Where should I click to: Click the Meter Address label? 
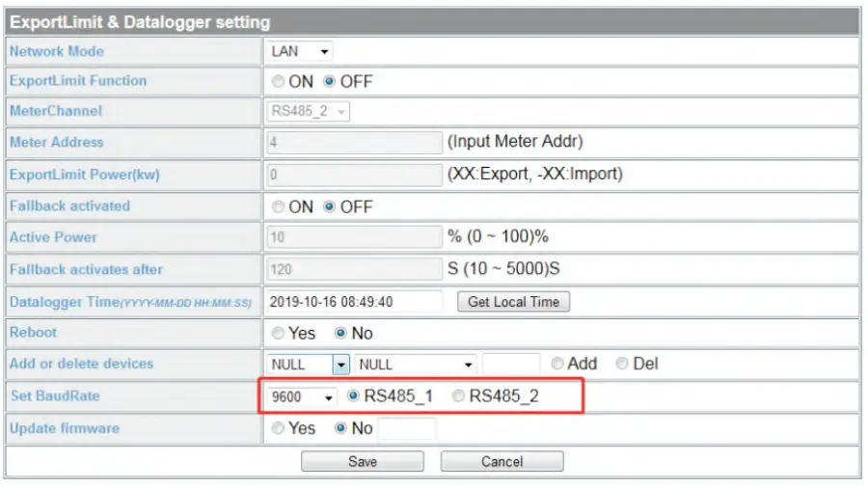tap(57, 143)
